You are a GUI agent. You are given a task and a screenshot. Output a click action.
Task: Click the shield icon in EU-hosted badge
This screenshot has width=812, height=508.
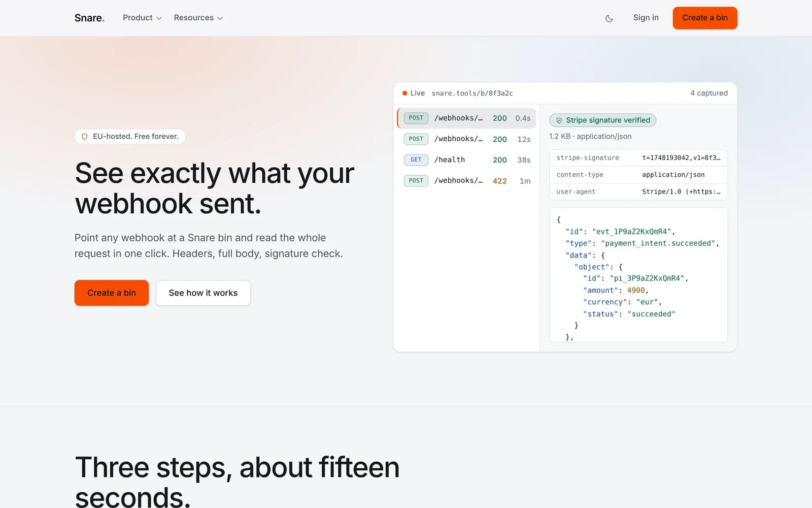point(85,137)
